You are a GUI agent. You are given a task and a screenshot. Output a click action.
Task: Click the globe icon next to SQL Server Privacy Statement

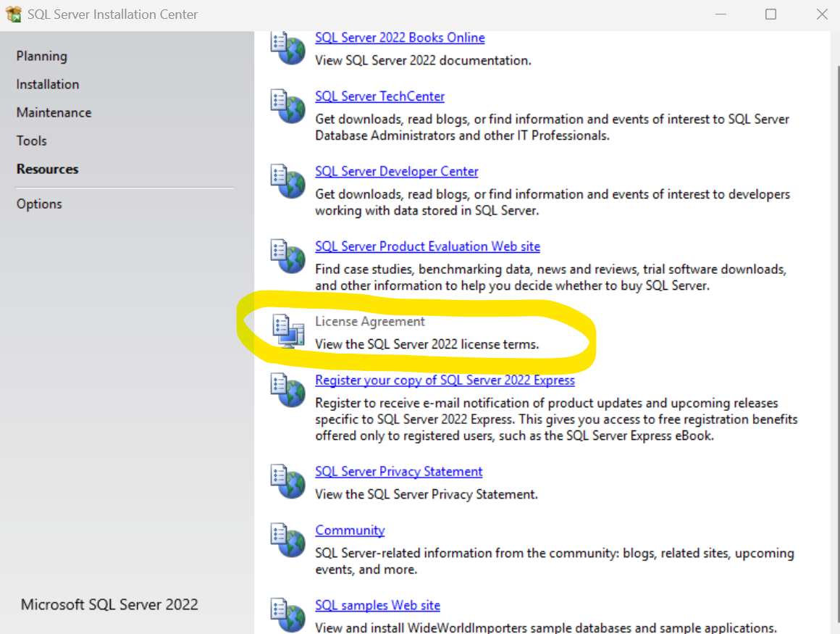[288, 481]
